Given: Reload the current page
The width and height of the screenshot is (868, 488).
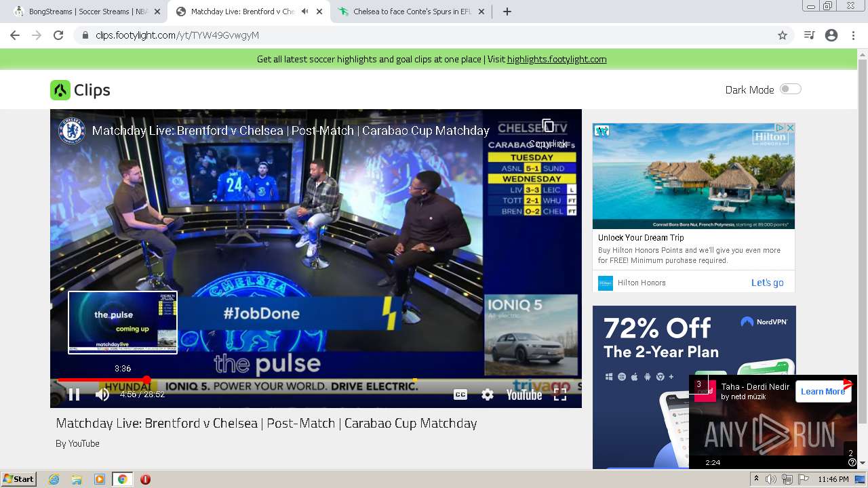Looking at the screenshot, I should pos(58,35).
